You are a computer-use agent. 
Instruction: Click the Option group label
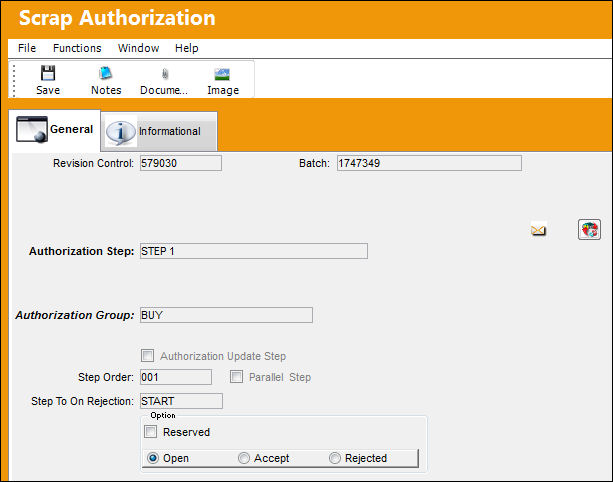tap(163, 415)
